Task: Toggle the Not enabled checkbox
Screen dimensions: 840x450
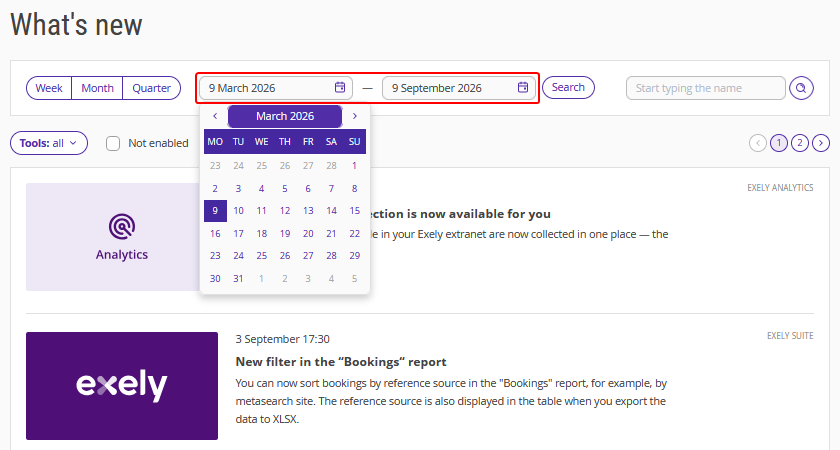Action: click(x=112, y=143)
